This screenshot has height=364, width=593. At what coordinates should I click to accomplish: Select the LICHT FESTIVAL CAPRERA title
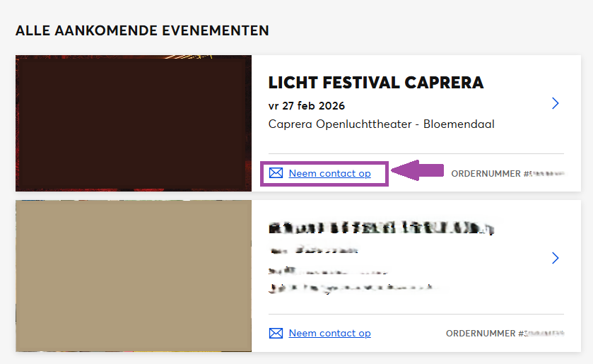point(375,83)
